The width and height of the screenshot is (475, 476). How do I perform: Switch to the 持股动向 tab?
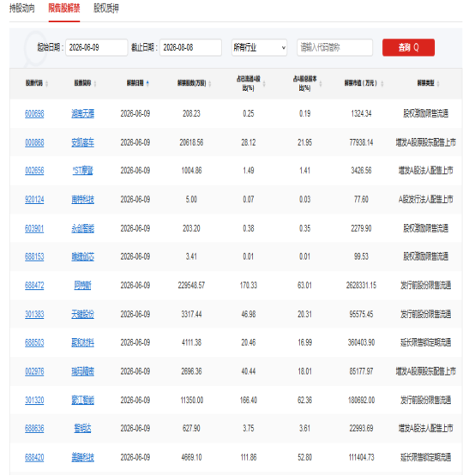pos(22,9)
